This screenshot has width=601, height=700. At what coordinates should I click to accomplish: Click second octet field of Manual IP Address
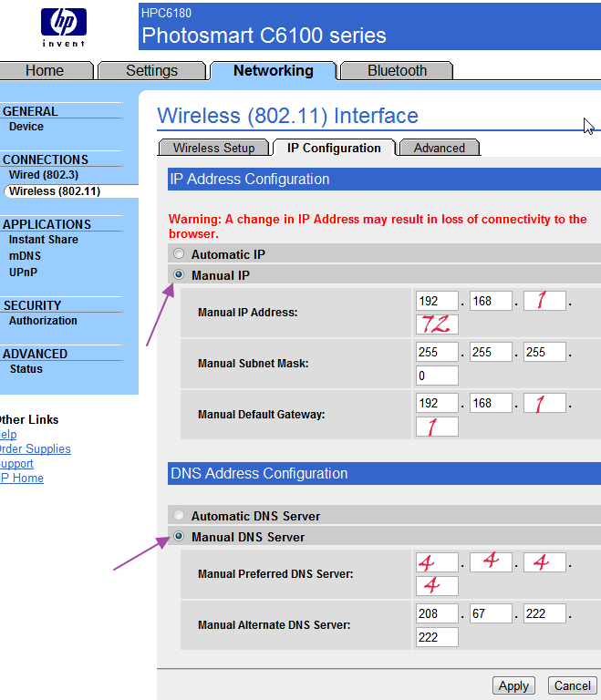tap(491, 301)
